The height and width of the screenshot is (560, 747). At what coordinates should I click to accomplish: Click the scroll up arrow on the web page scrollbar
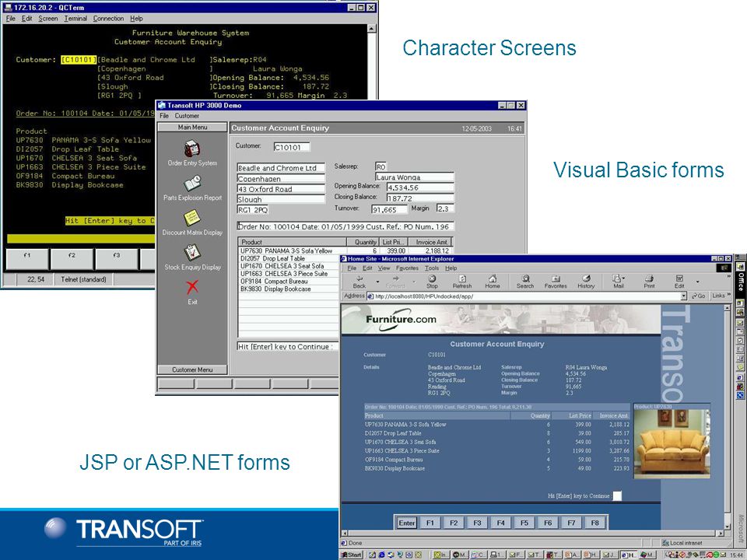pyautogui.click(x=727, y=308)
